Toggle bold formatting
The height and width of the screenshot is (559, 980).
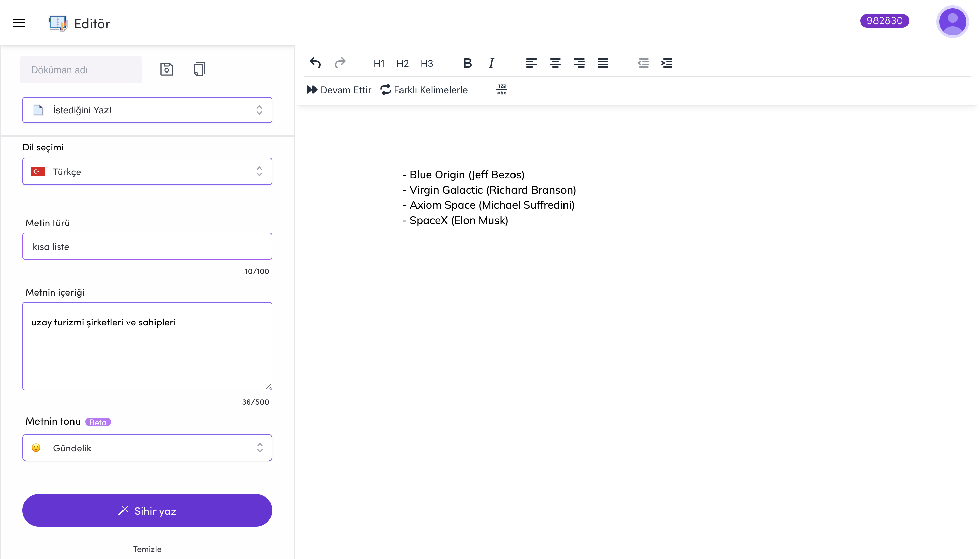(467, 63)
